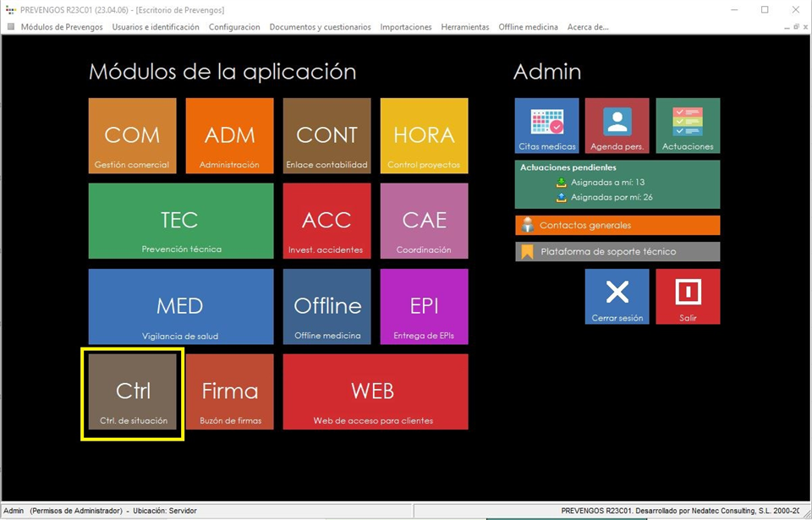Select Asignadas a mí: 13 entry
The height and width of the screenshot is (520, 812).
pos(607,183)
